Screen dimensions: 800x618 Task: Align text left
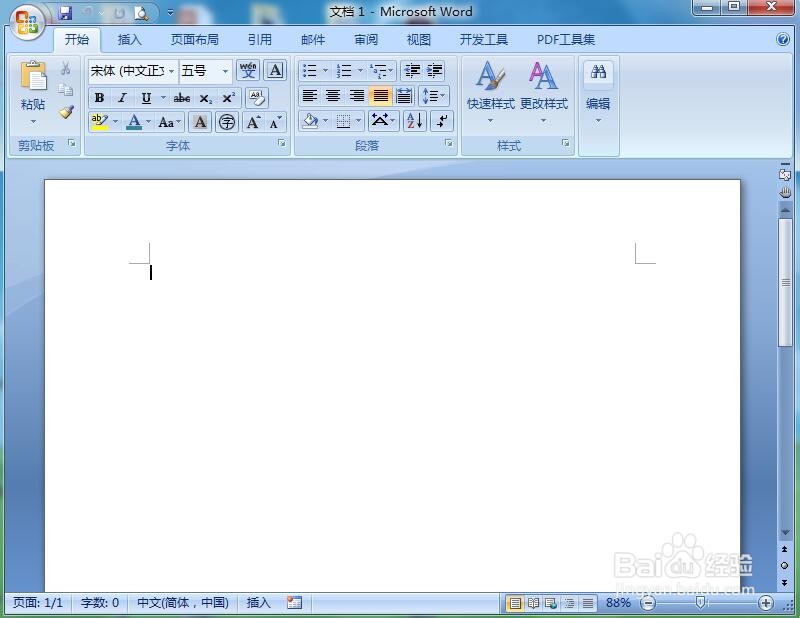[x=310, y=95]
